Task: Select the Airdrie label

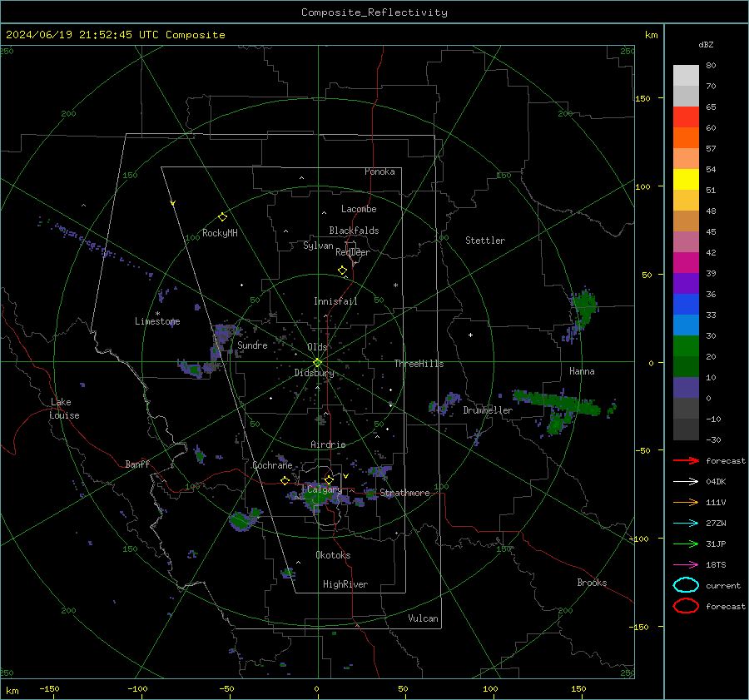Action: [x=328, y=444]
